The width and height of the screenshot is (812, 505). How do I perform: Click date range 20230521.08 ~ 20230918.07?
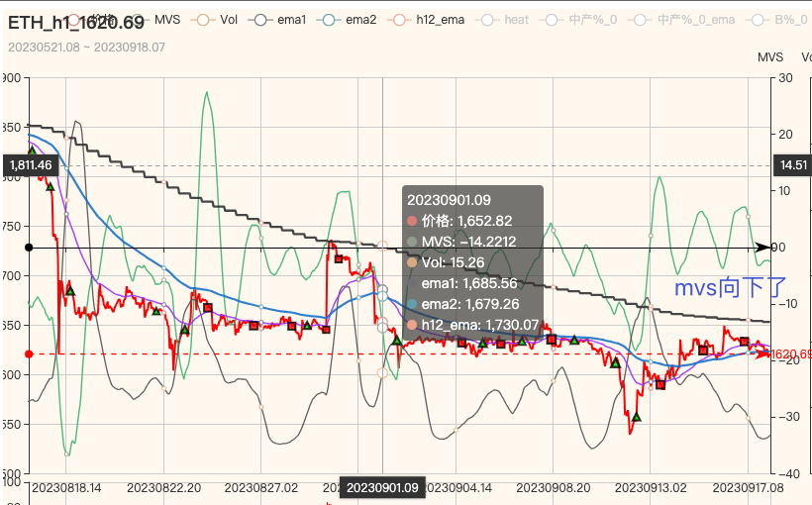coord(86,48)
